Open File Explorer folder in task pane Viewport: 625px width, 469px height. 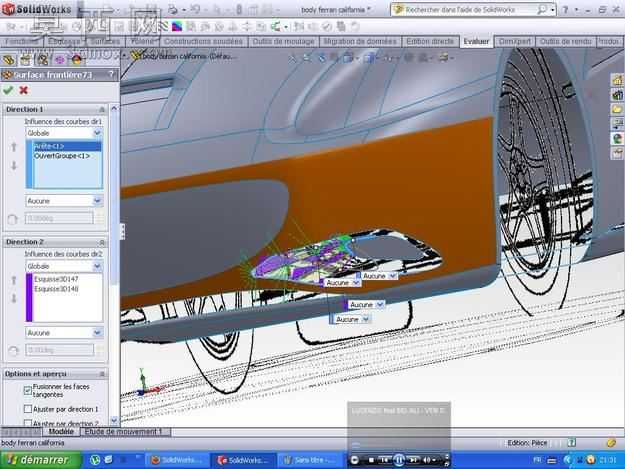(617, 109)
